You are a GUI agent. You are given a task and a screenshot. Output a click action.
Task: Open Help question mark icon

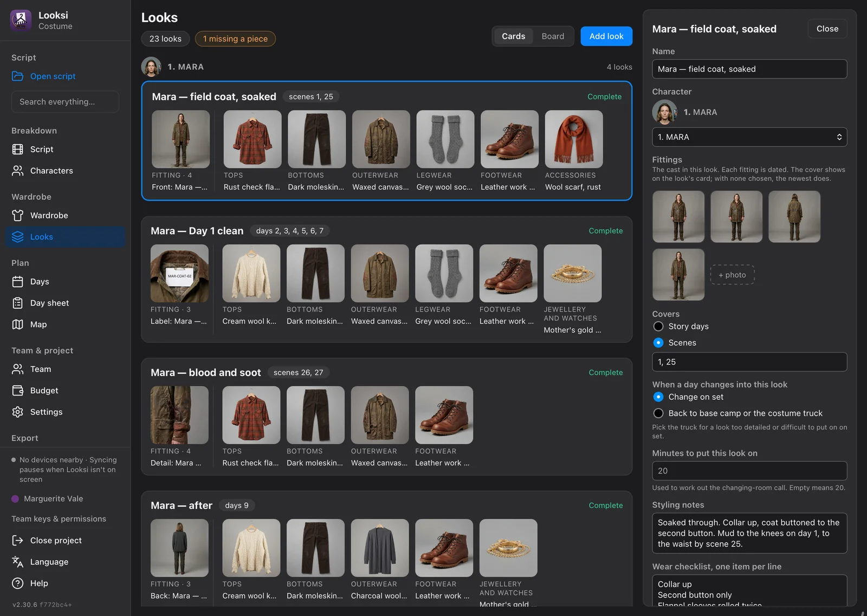click(18, 583)
